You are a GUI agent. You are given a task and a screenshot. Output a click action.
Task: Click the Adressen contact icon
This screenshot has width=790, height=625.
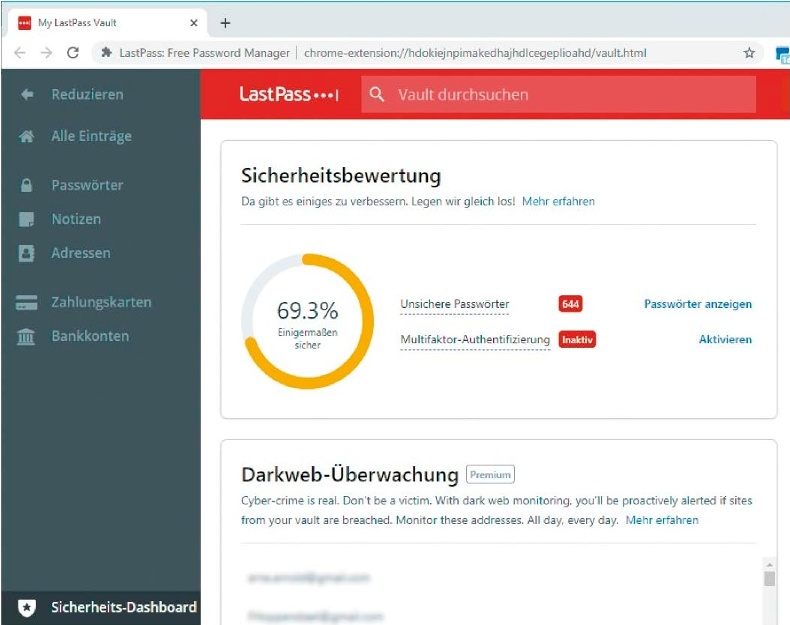click(x=26, y=253)
